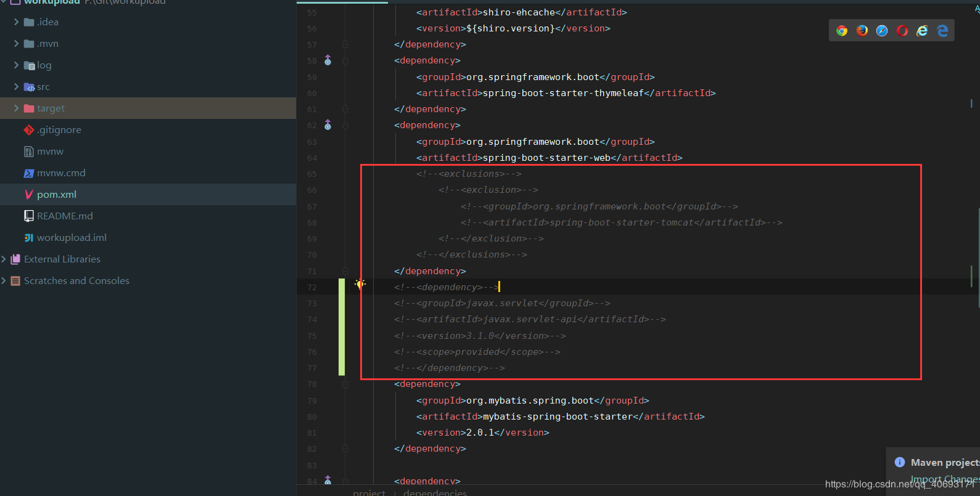The height and width of the screenshot is (496, 980).
Task: Click commented scope 'provided' line
Action: [x=477, y=352]
